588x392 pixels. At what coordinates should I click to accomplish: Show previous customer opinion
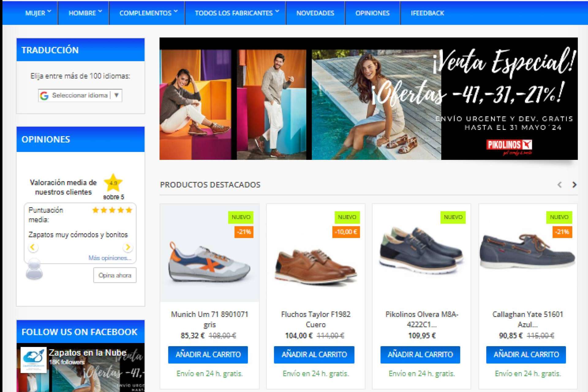(33, 247)
